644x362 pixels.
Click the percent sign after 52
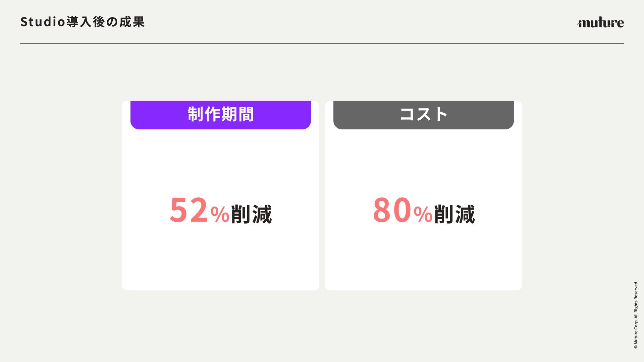pyautogui.click(x=220, y=215)
